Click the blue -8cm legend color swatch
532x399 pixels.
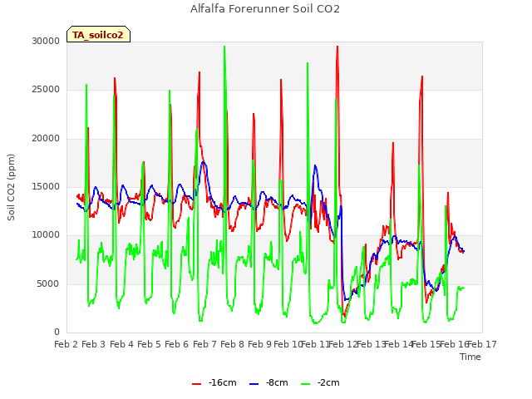click(x=254, y=384)
